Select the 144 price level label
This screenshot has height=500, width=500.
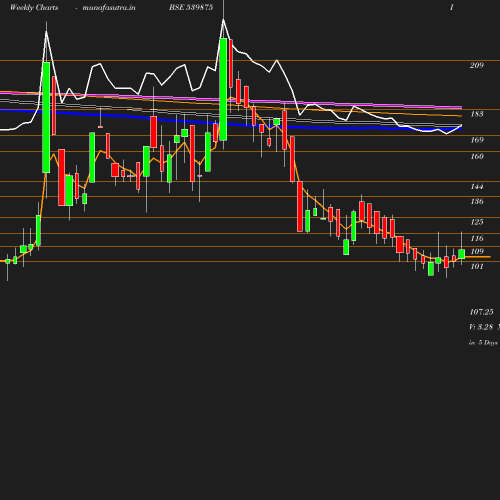coord(477,186)
